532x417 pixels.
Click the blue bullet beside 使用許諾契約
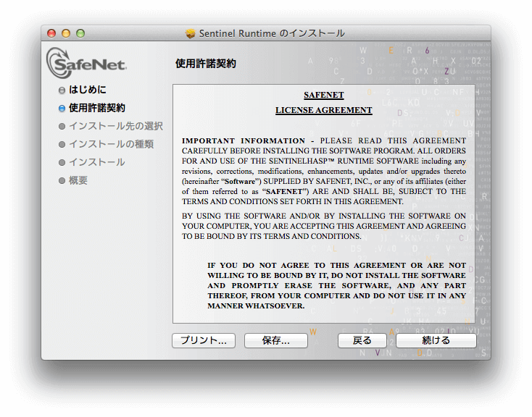click(x=62, y=109)
